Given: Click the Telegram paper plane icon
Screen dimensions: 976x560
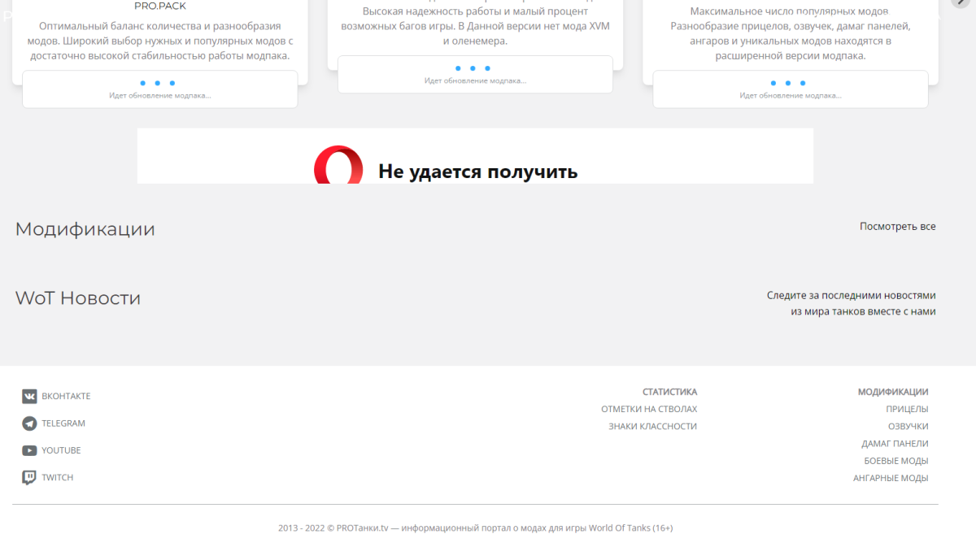Looking at the screenshot, I should 29,423.
